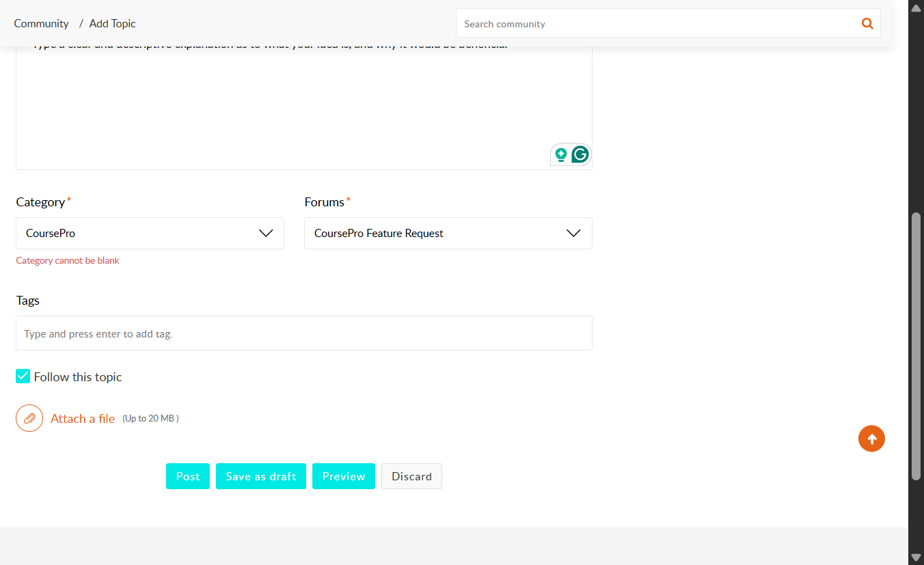Click the Forums field label
This screenshot has height=565, width=924.
pos(325,202)
